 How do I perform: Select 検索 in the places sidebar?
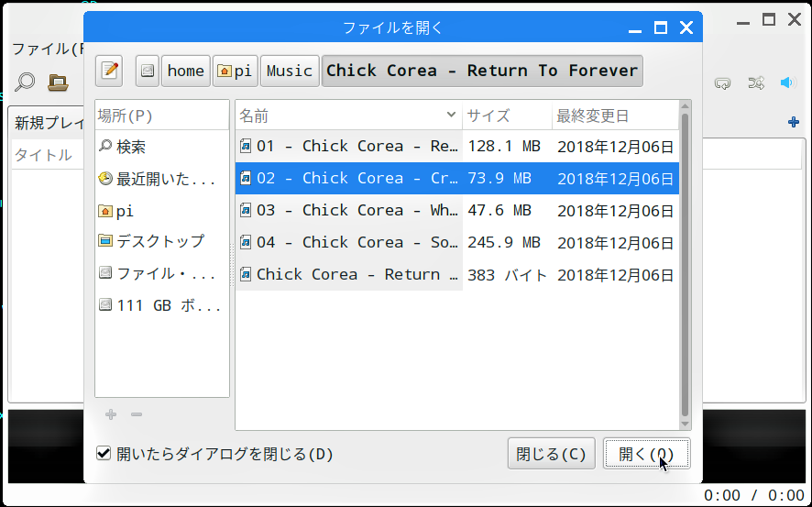click(161, 147)
